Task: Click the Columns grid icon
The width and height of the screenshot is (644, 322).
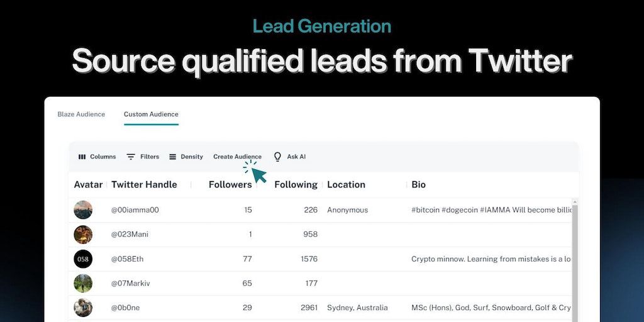Action: pyautogui.click(x=82, y=157)
